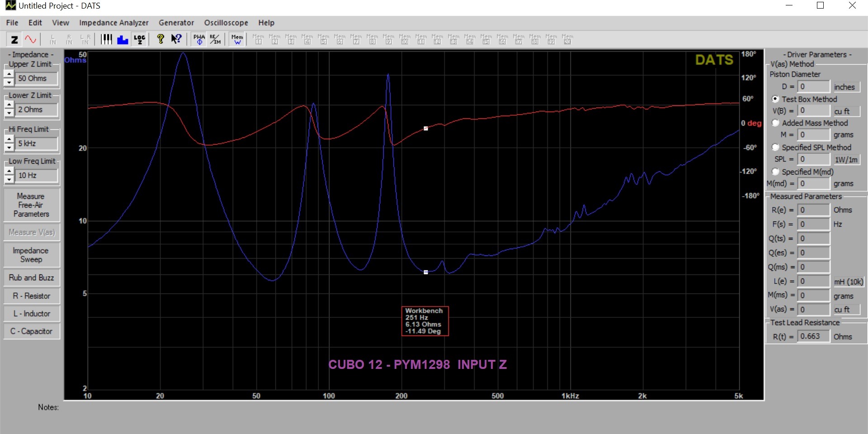The height and width of the screenshot is (434, 868).
Task: Open the Help menu
Action: [x=266, y=23]
